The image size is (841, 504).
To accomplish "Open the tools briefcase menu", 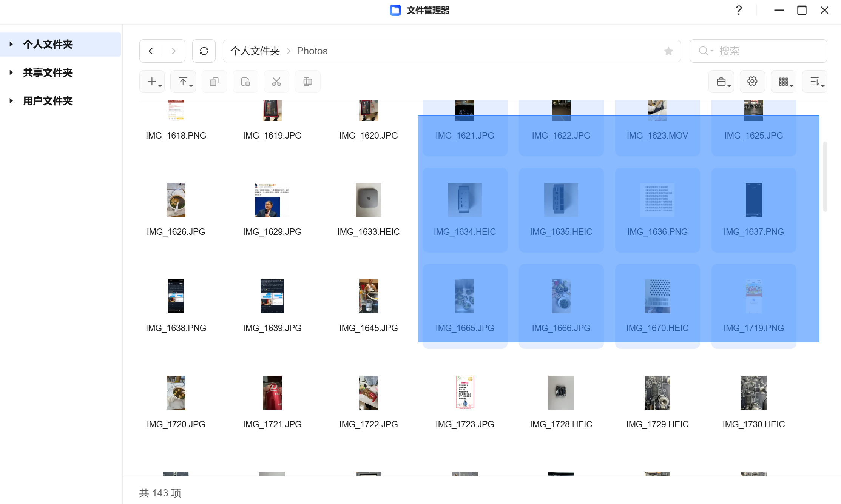I will pos(721,82).
